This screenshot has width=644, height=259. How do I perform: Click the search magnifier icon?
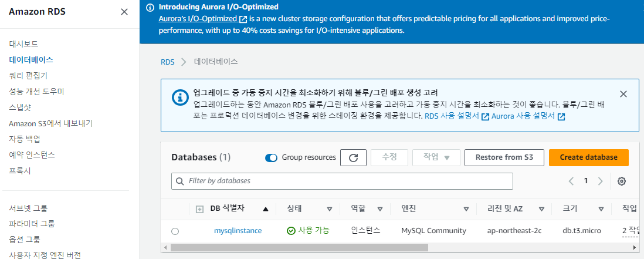tap(179, 181)
